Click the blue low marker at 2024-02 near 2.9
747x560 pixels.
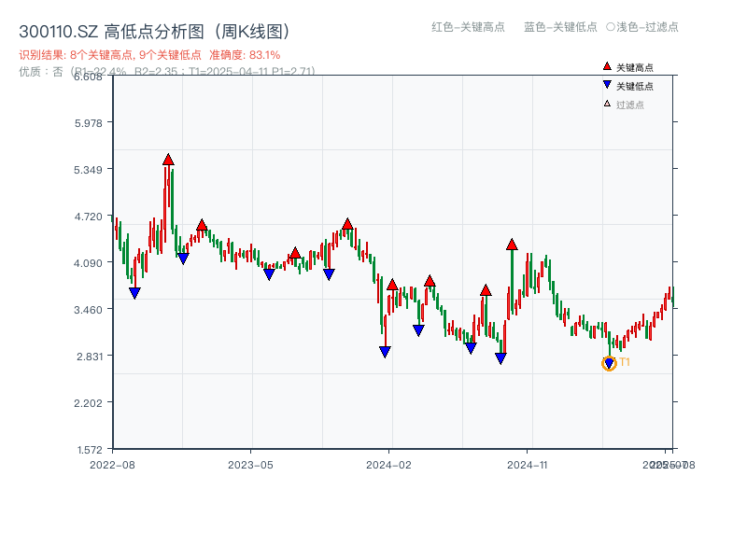point(385,352)
